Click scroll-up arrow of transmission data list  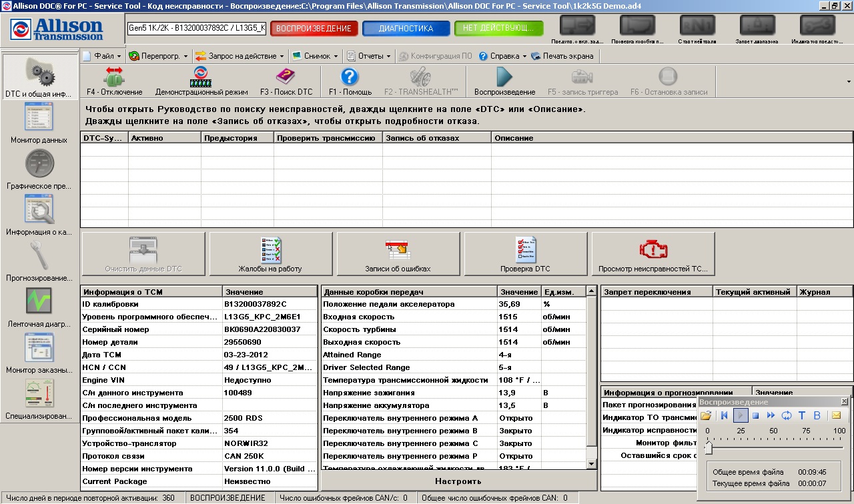(591, 291)
